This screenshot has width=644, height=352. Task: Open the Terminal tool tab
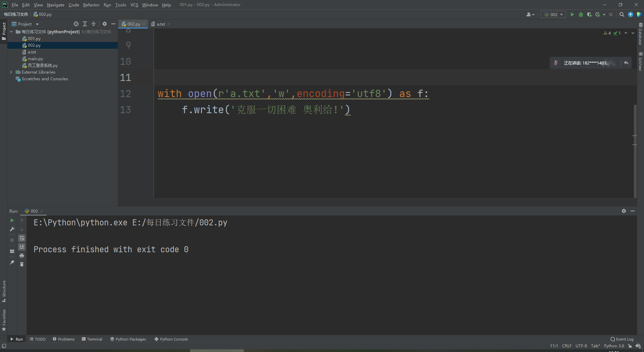(x=92, y=339)
